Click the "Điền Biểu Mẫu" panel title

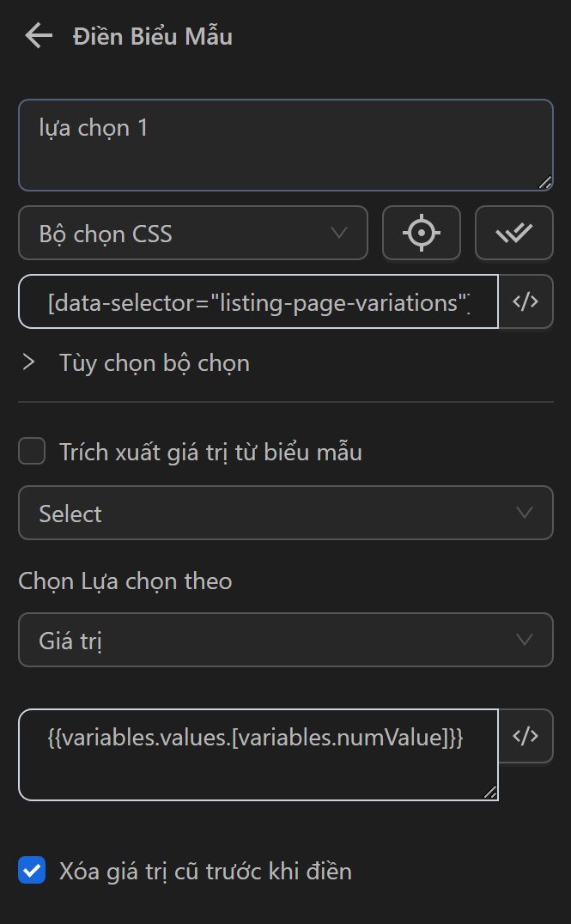point(153,37)
